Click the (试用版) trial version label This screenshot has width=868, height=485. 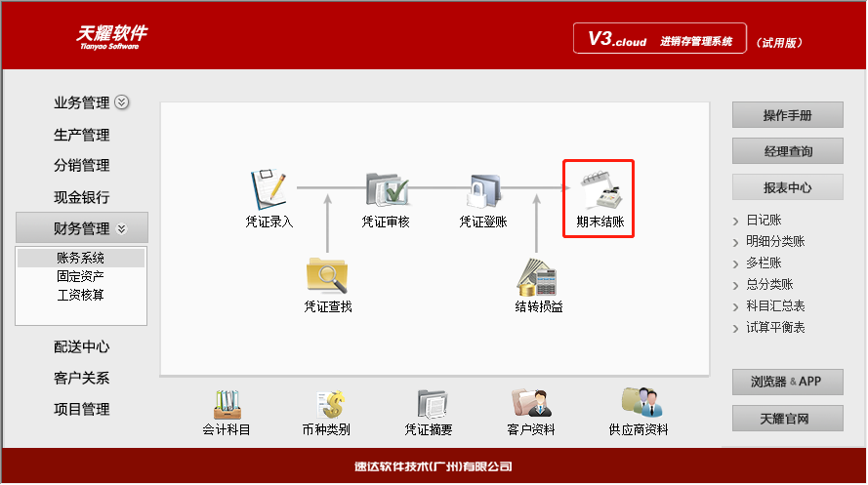779,43
